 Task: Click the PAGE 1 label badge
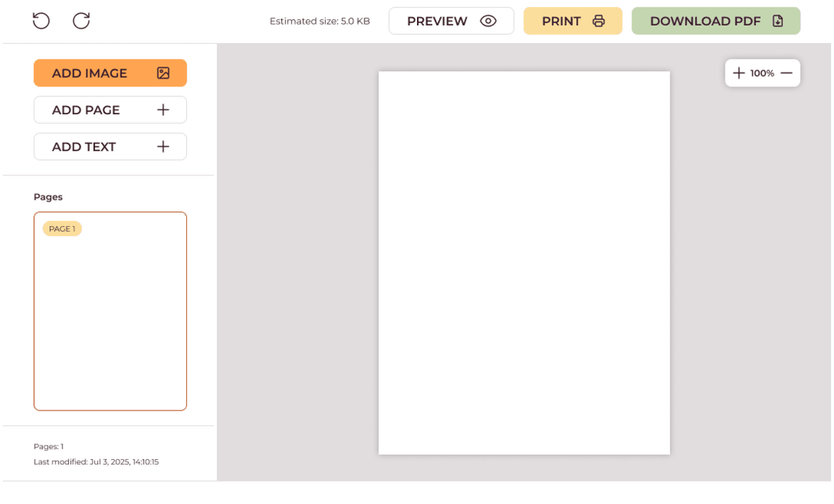pyautogui.click(x=61, y=228)
